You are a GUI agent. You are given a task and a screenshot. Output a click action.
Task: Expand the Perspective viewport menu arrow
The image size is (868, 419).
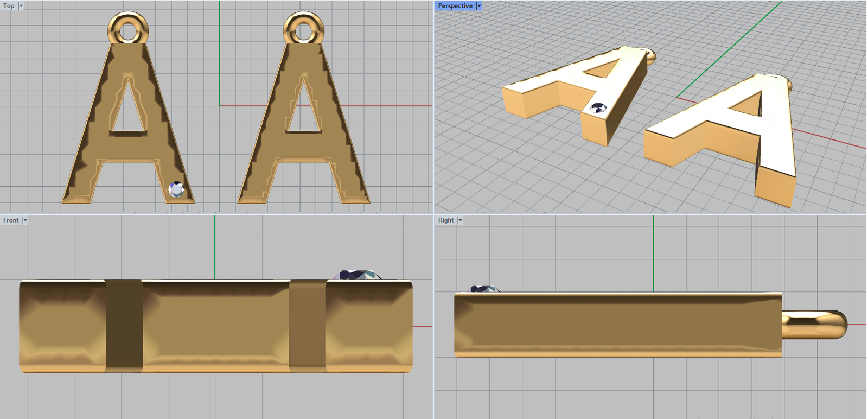click(x=479, y=6)
